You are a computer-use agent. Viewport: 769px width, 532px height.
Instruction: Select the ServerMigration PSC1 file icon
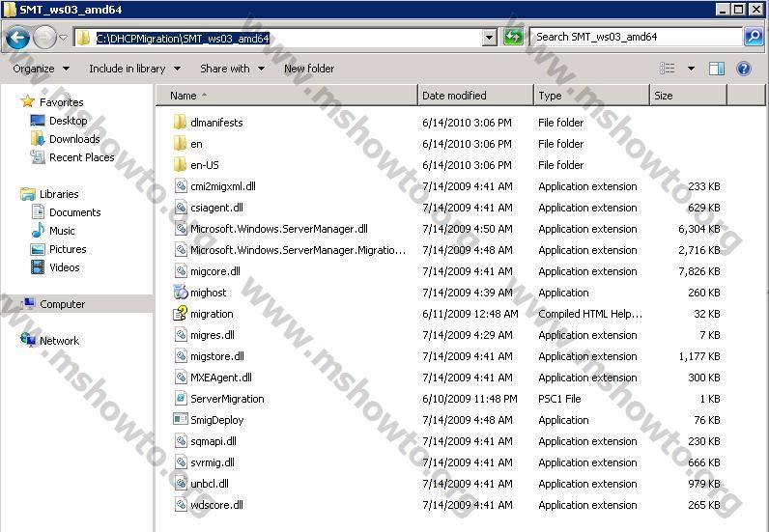[x=181, y=399]
